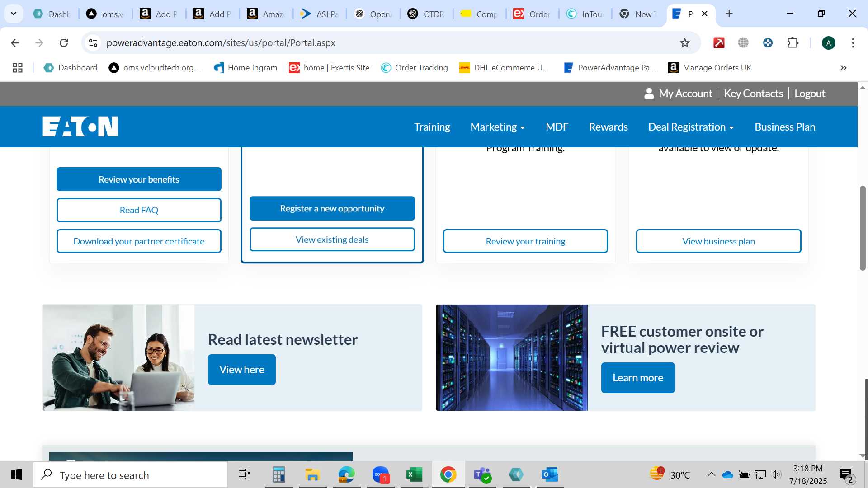Click Register a new opportunity
868x488 pixels.
[x=332, y=208]
